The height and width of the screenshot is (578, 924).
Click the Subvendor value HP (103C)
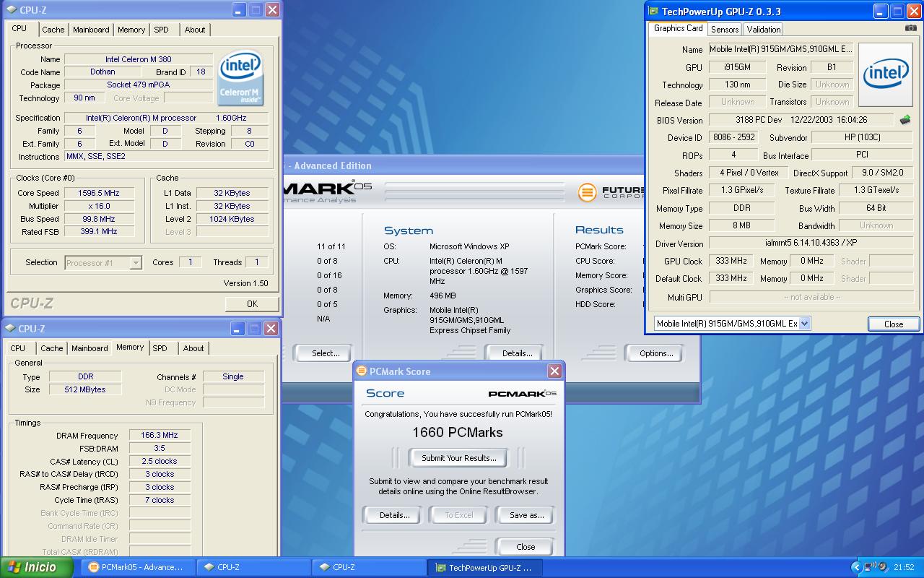pos(862,137)
